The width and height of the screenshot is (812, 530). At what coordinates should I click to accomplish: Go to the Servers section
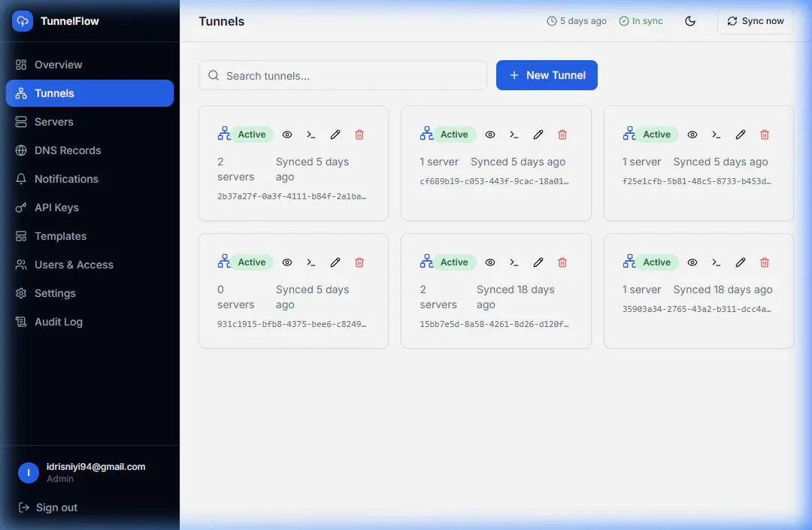coord(89,122)
